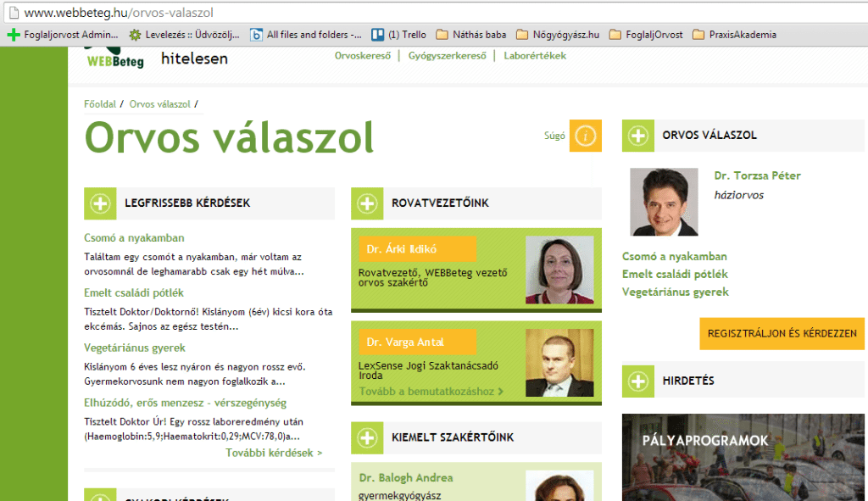Click Regisztráljon és kérdezzen button

pyautogui.click(x=782, y=334)
